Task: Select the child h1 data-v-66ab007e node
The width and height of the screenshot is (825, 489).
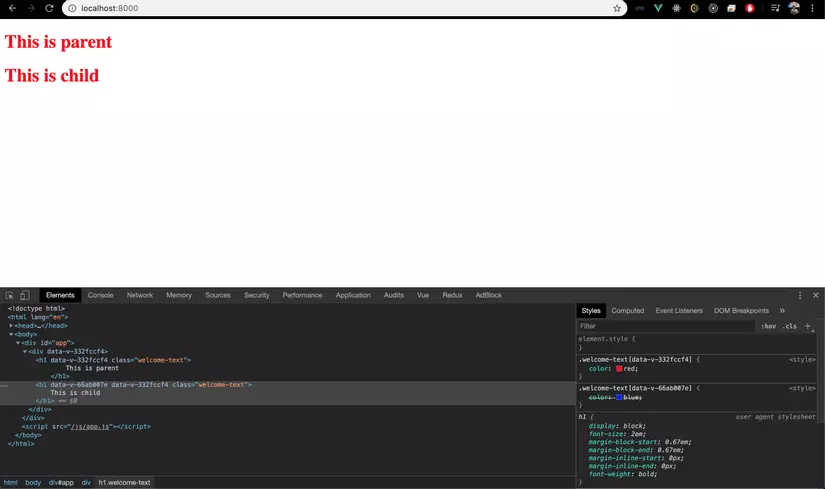Action: click(144, 385)
